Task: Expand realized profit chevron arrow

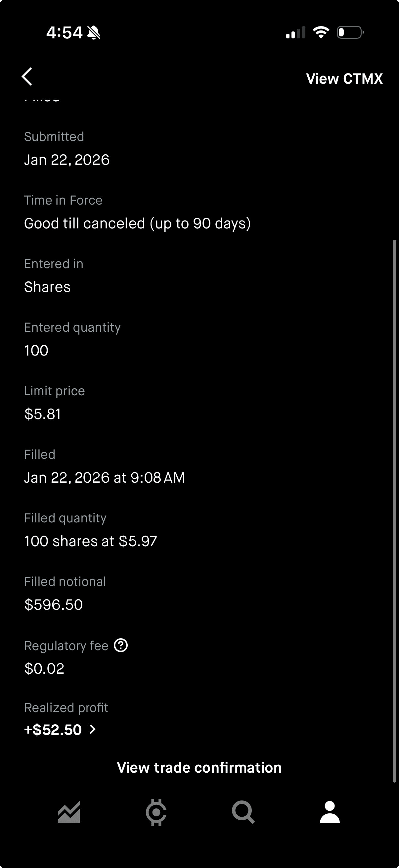Action: (x=93, y=730)
